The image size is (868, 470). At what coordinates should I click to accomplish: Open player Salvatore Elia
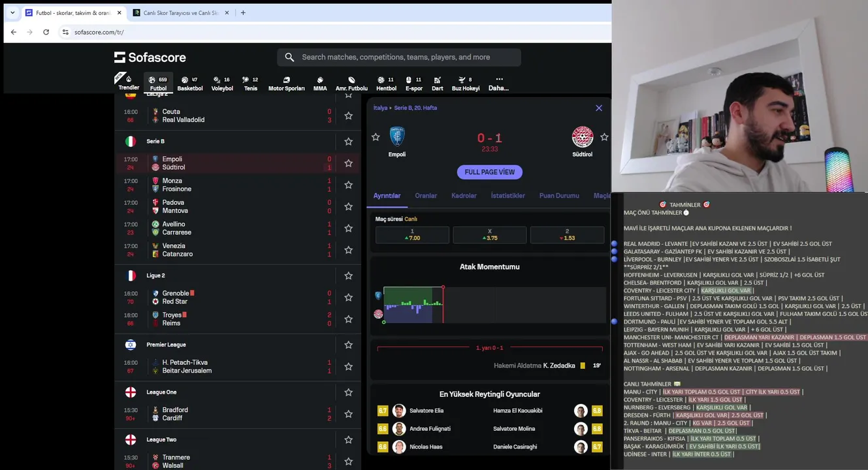(426, 411)
